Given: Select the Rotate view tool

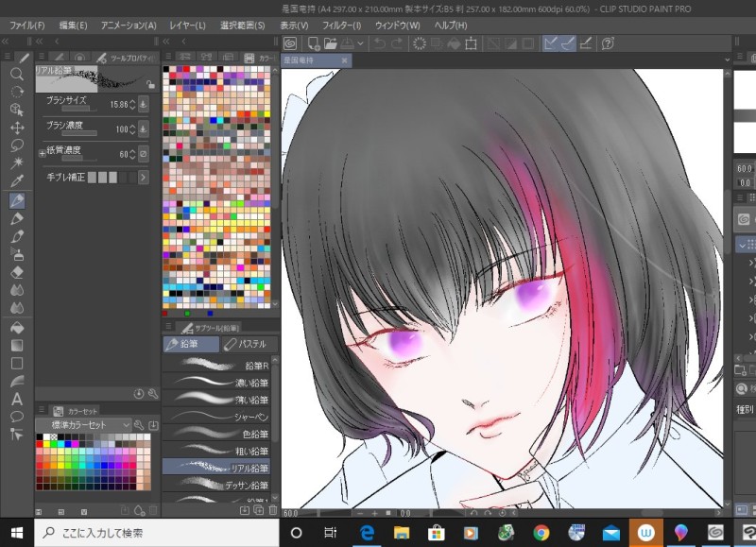Looking at the screenshot, I should tap(17, 92).
